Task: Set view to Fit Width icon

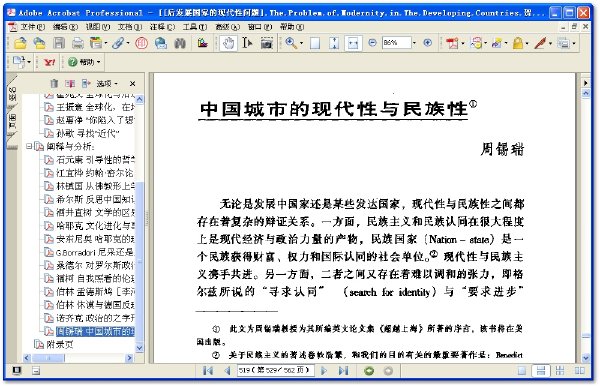Action: coord(353,43)
